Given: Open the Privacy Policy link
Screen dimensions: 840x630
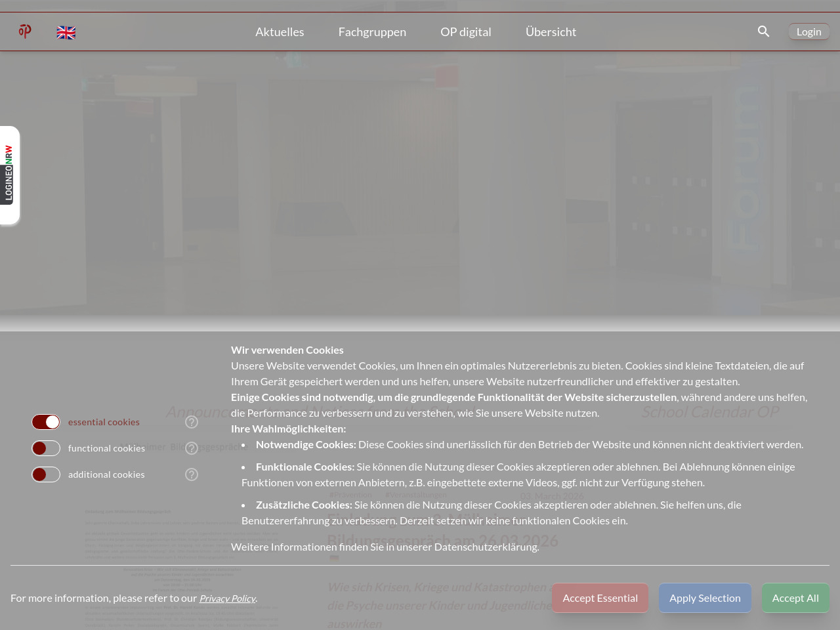Looking at the screenshot, I should (227, 598).
